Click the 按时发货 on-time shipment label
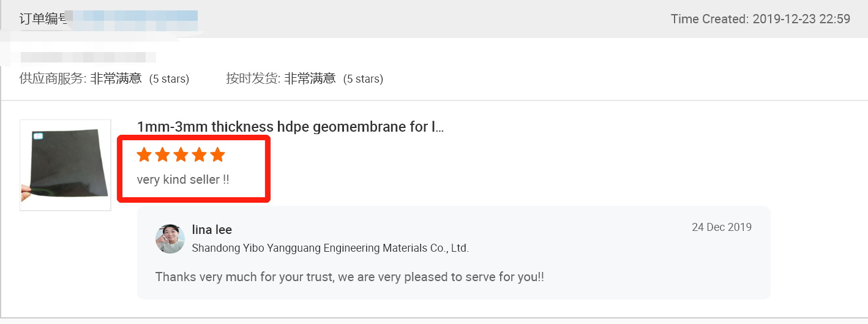868x324 pixels. [253, 78]
